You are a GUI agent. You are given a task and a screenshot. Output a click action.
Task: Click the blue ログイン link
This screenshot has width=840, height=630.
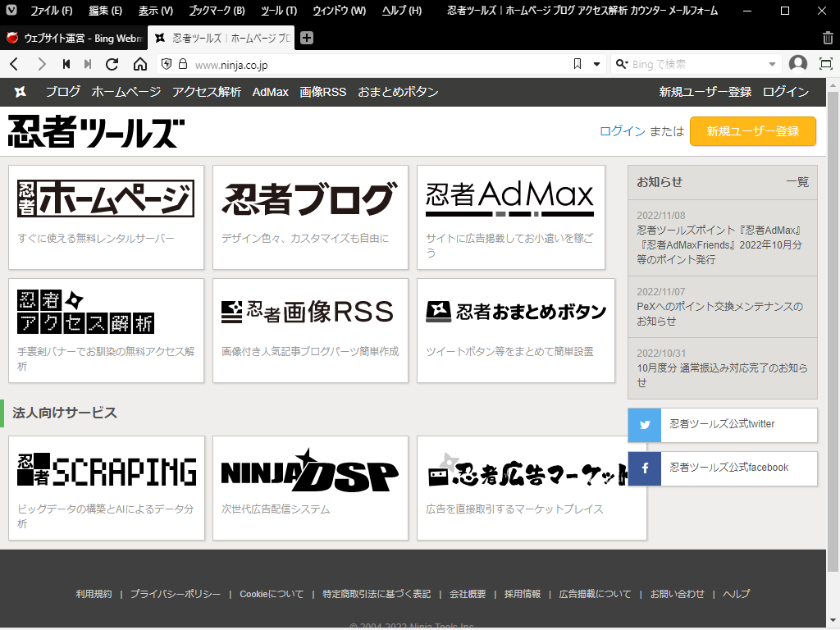(622, 130)
